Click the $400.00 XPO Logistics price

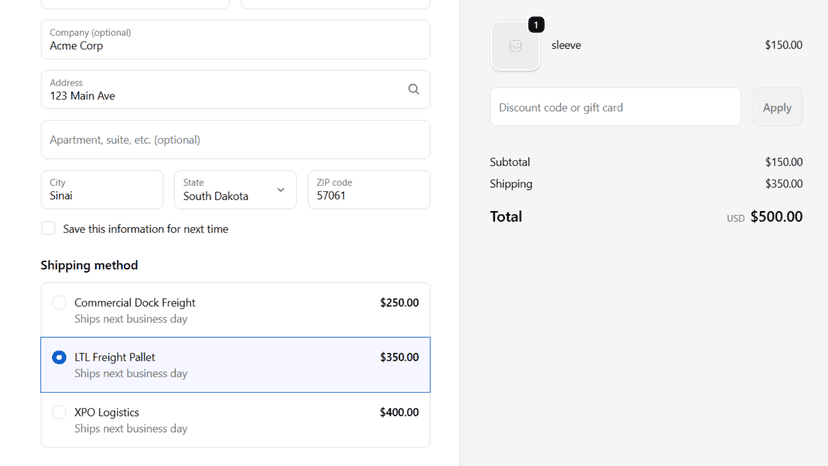(x=399, y=412)
